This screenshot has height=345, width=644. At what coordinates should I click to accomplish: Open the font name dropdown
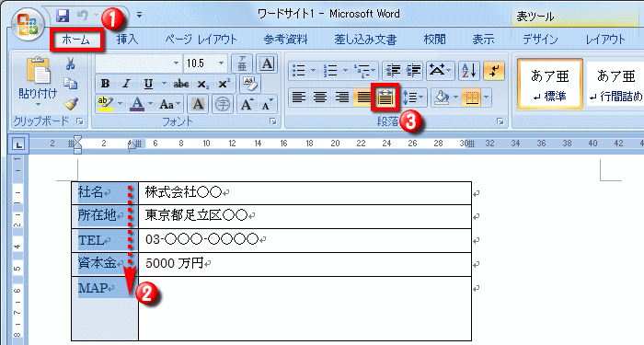pyautogui.click(x=177, y=63)
